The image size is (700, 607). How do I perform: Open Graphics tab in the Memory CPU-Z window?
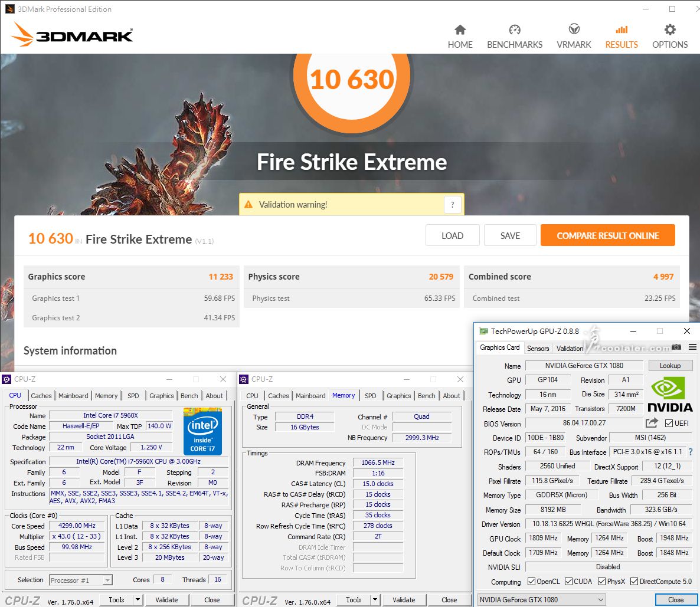[x=398, y=395]
